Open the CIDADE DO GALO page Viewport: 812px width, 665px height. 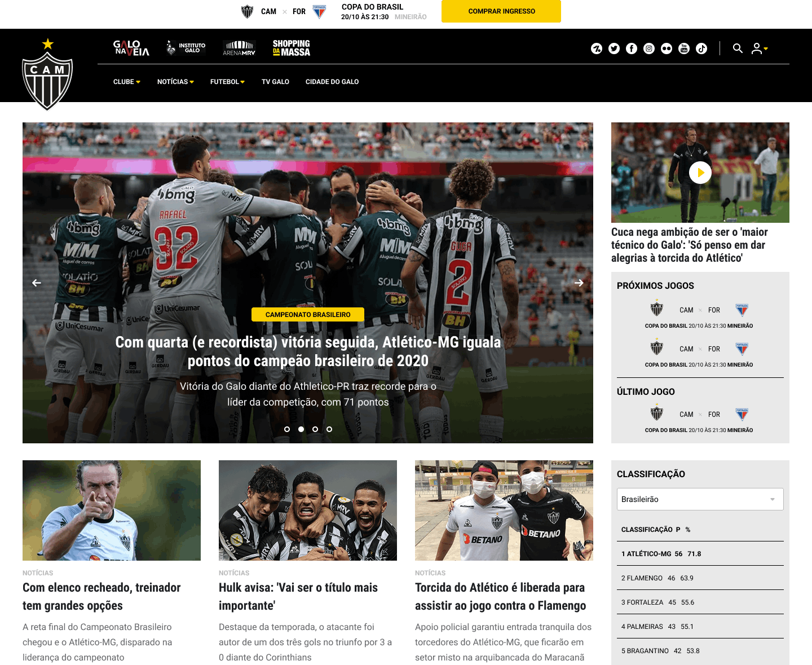tap(332, 82)
